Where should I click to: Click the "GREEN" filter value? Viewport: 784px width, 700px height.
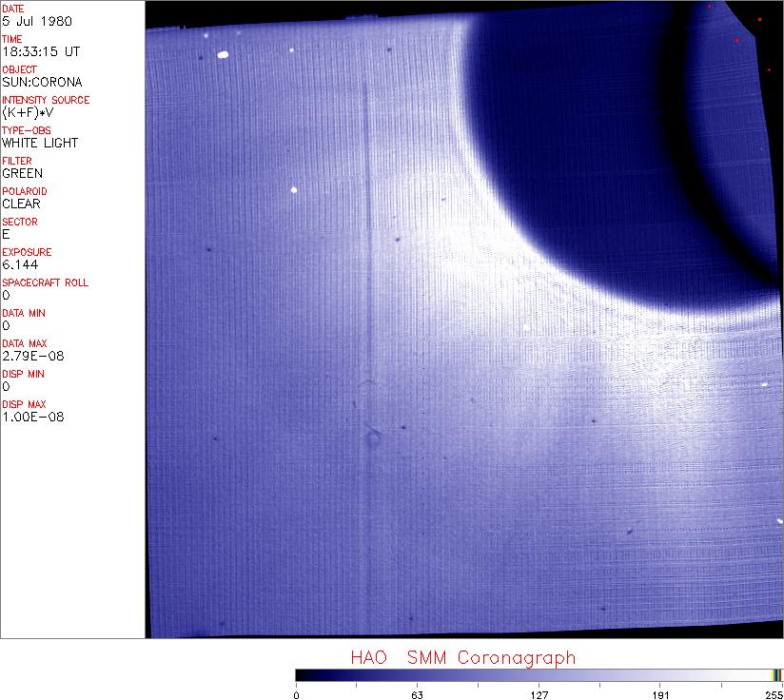(x=23, y=173)
